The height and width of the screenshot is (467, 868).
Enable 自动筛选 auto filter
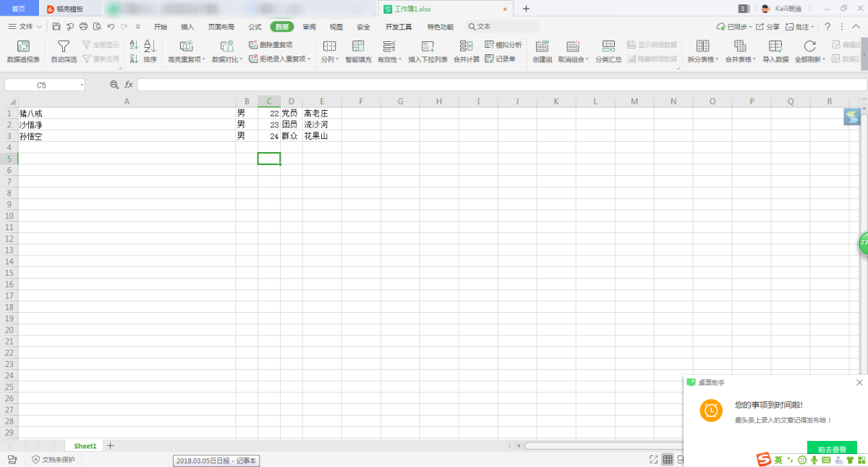tap(64, 51)
